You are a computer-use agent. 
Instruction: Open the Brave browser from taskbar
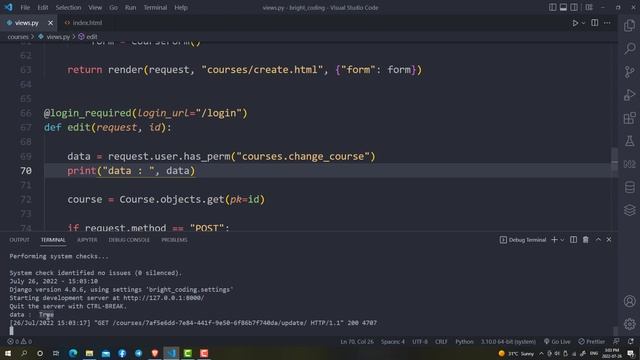[155, 353]
